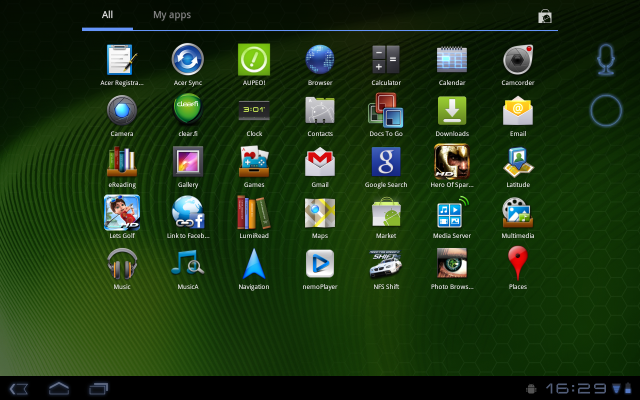Open the Market shop bag shortcut
The width and height of the screenshot is (640, 400).
(545, 16)
